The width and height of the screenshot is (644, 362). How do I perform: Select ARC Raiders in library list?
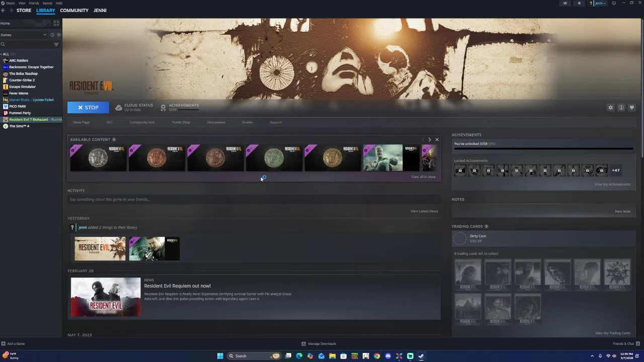click(x=19, y=60)
